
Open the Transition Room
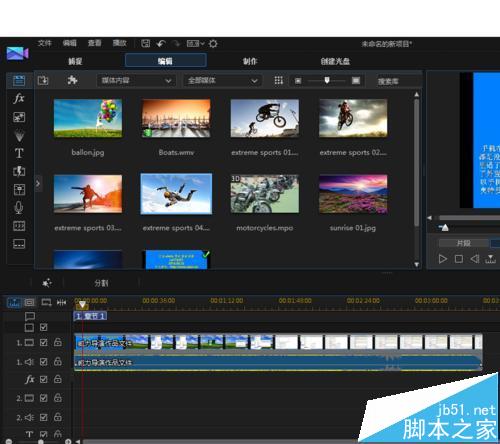click(x=19, y=171)
